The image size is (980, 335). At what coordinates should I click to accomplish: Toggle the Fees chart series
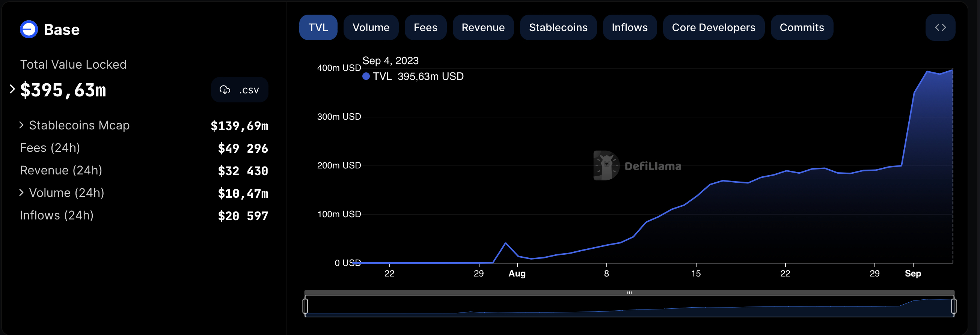pos(425,27)
